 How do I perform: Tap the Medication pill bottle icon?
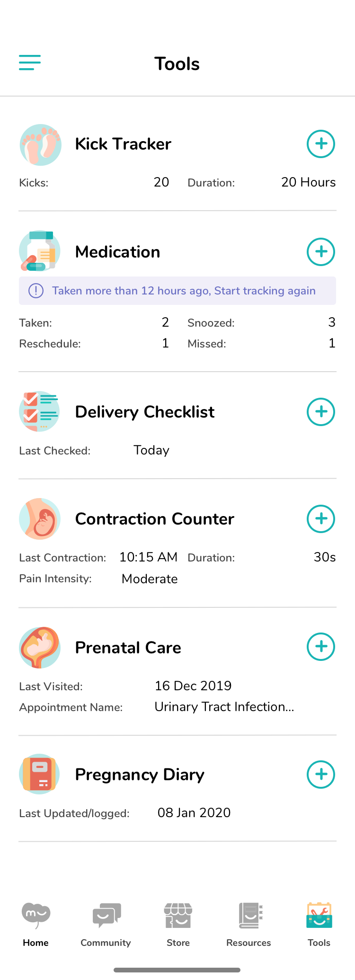[40, 251]
